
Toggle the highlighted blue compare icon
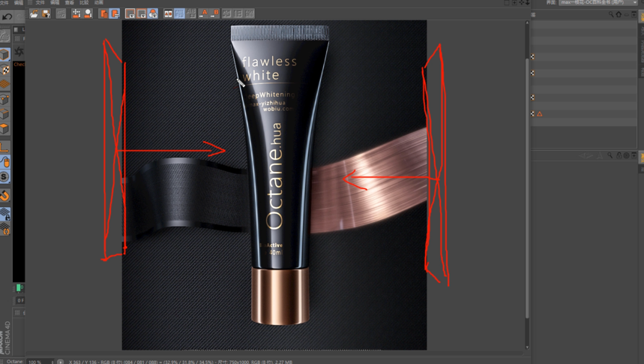coord(179,14)
